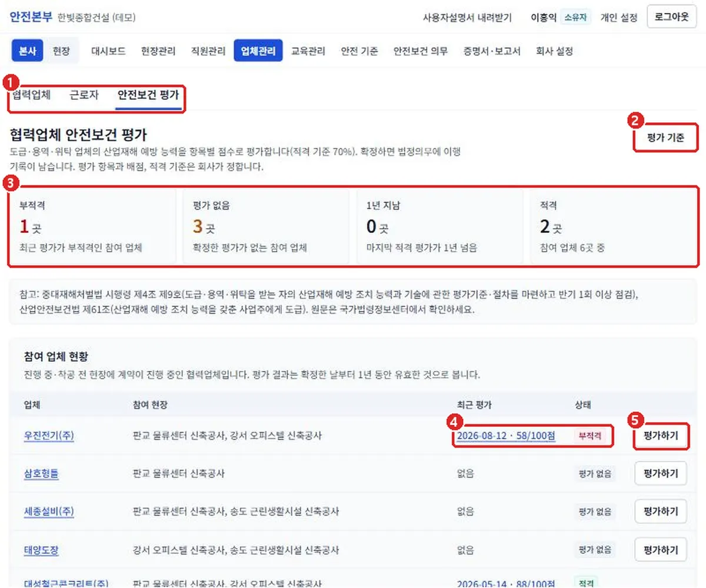Switch to the 협력업체 tab
706x588 pixels.
pos(31,95)
